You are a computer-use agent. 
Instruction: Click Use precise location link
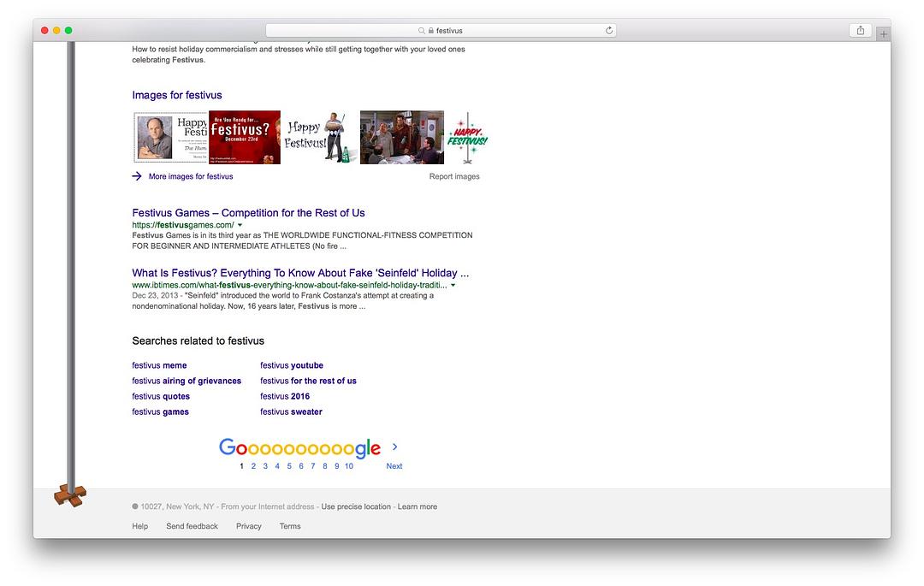356,506
